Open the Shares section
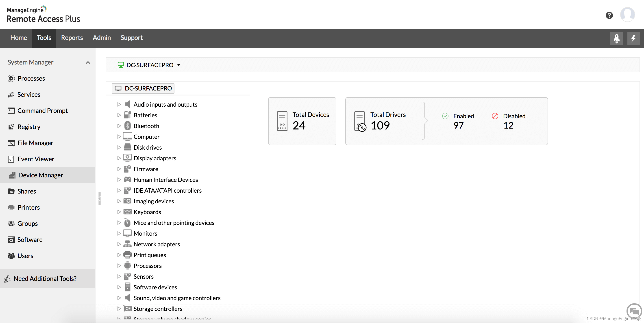644x323 pixels. (x=26, y=191)
